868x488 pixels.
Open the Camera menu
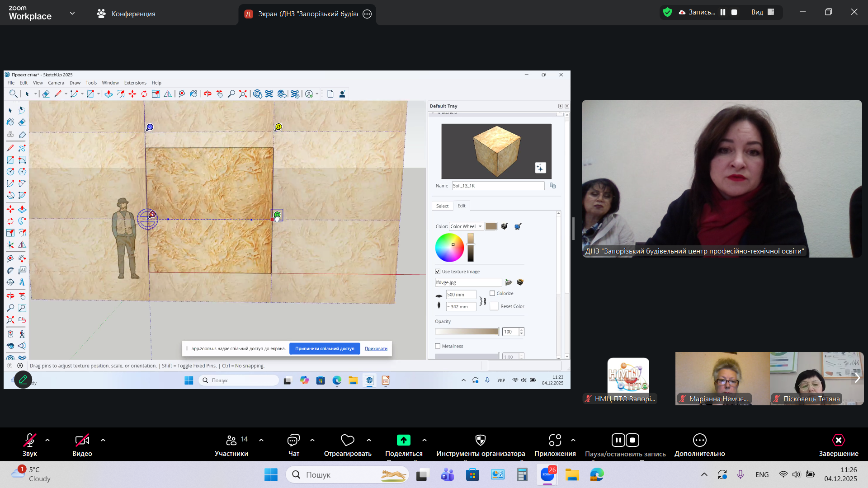(56, 83)
